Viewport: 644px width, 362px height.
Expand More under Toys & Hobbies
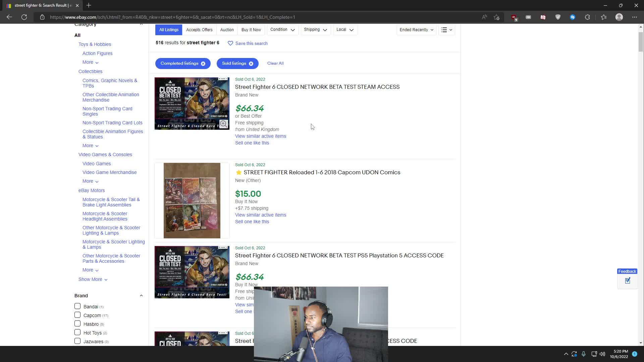(x=90, y=62)
